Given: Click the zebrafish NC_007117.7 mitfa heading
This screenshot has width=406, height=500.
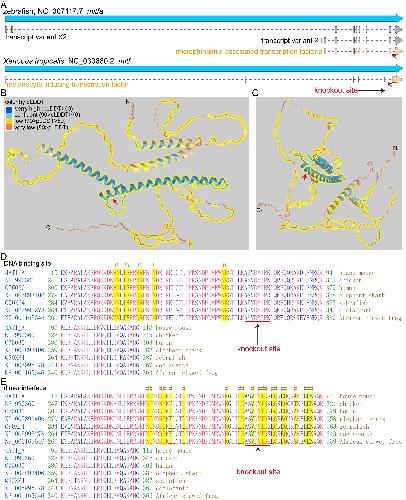Looking at the screenshot, I should pyautogui.click(x=53, y=11).
